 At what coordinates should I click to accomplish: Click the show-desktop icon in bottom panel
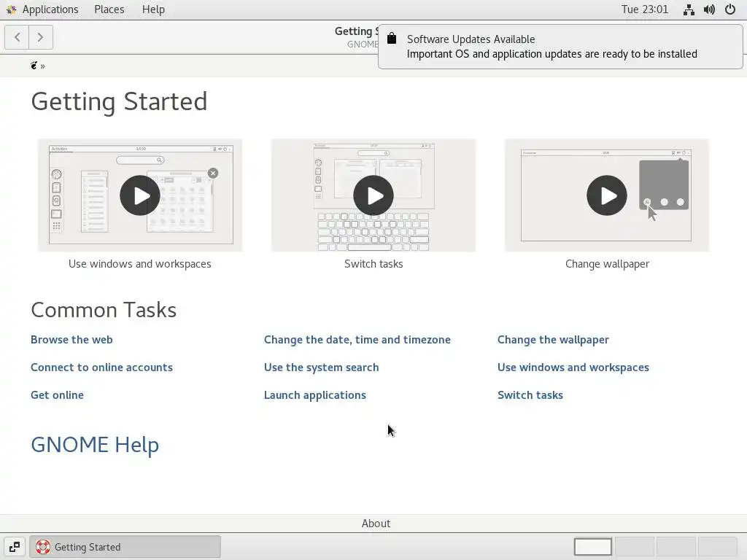click(x=15, y=547)
